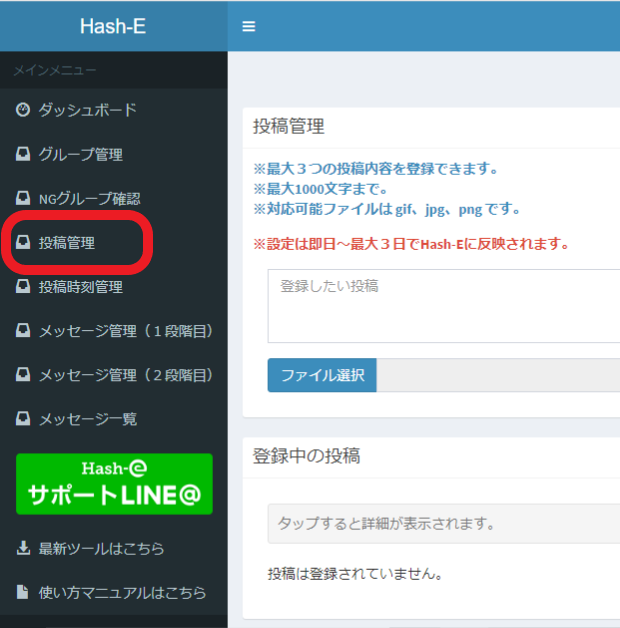This screenshot has width=620, height=628.
Task: Open 使い方マニュアルはこちら link
Action: click(x=122, y=593)
